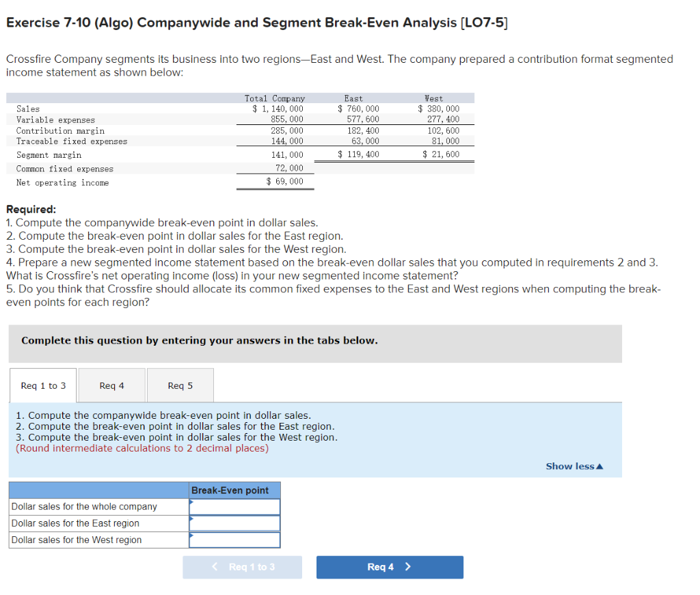Screen dimensions: 700x595
Task: Select the Dollar sales for the East region label
Action: click(x=76, y=523)
